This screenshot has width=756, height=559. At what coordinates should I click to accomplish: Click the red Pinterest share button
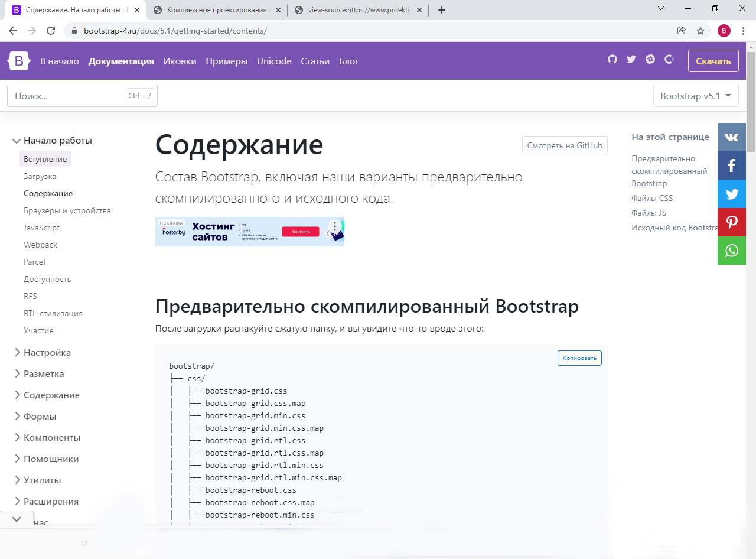(x=732, y=222)
